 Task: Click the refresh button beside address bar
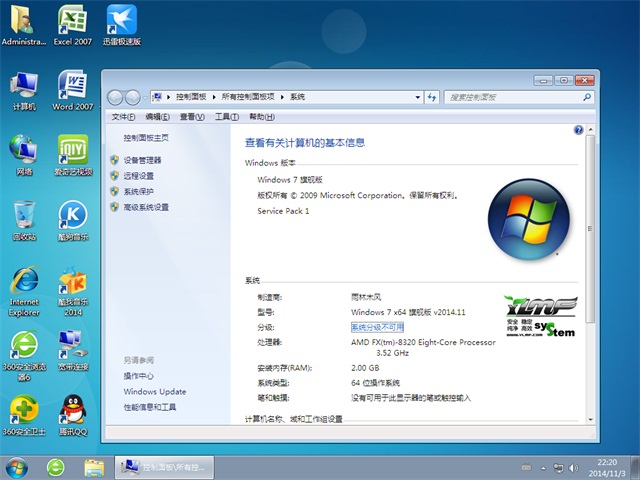coord(432,97)
